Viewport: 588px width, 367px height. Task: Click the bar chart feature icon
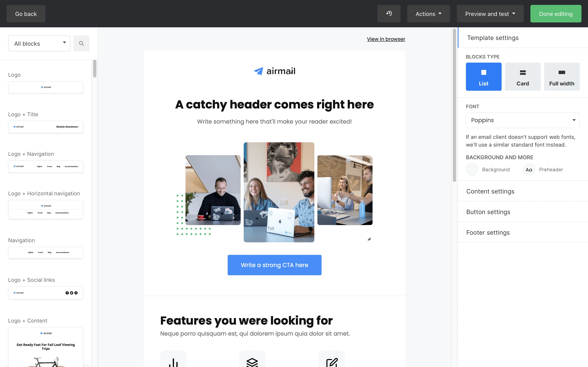[174, 362]
